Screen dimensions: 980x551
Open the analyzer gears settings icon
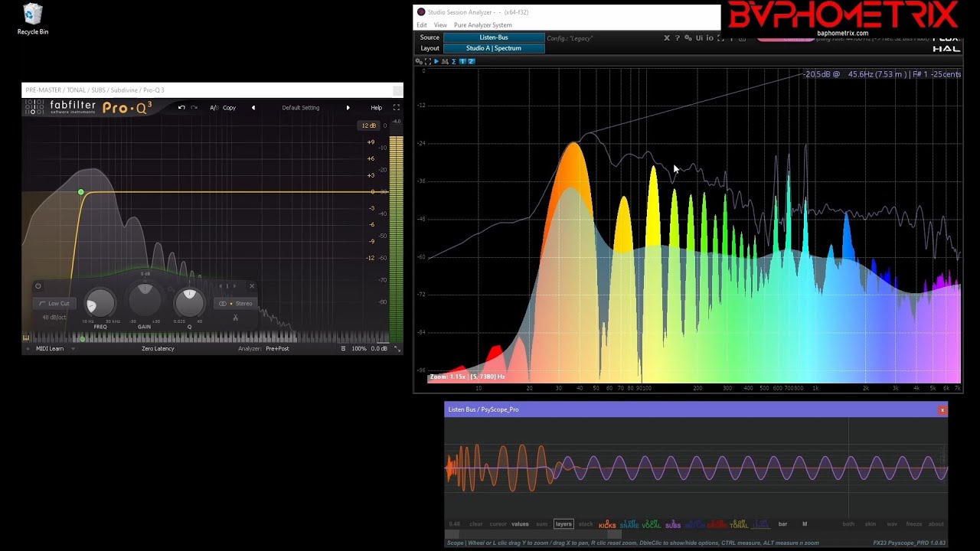coord(688,38)
